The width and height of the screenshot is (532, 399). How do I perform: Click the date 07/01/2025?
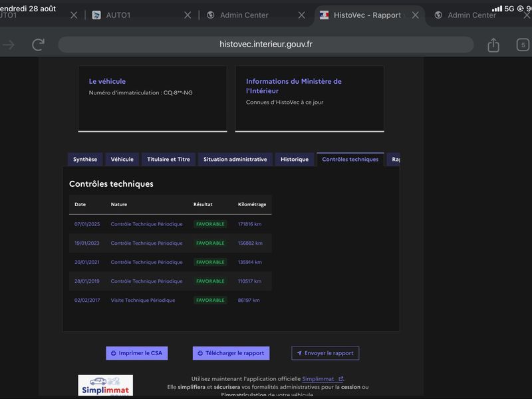[87, 224]
